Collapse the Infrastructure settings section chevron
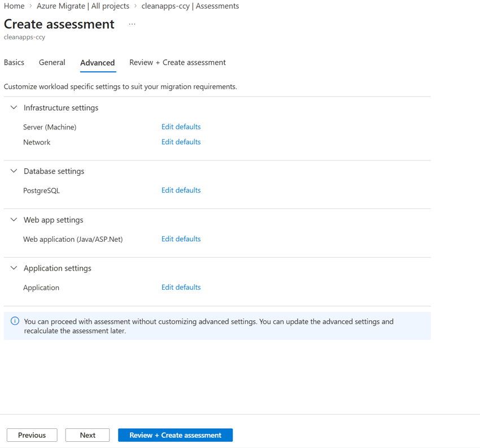 coord(14,107)
